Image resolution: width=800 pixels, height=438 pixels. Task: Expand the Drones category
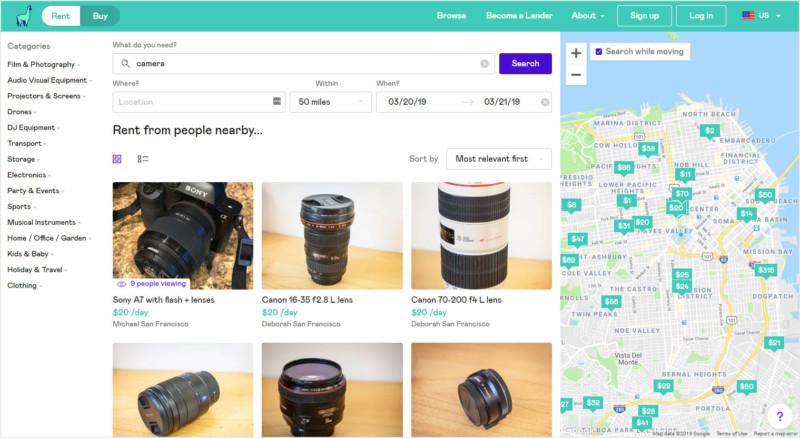(22, 112)
